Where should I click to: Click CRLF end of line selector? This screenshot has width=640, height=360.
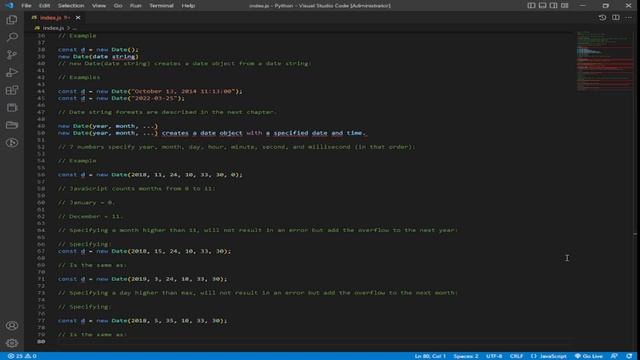pyautogui.click(x=516, y=356)
